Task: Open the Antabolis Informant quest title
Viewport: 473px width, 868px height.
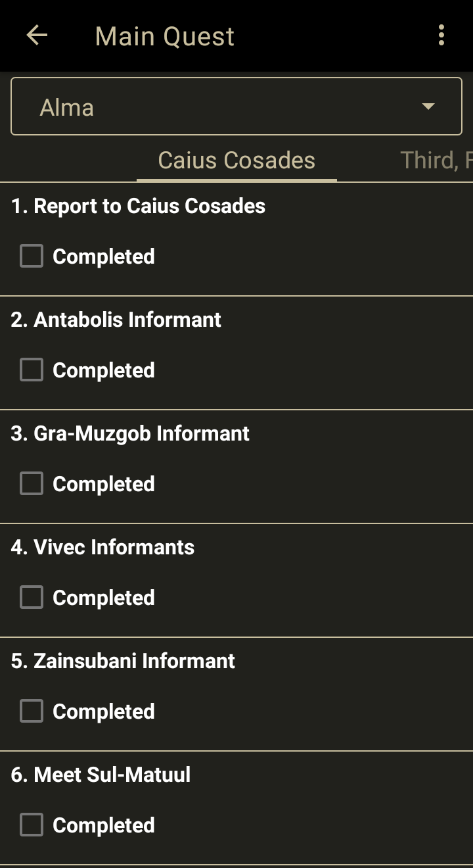Action: (x=116, y=320)
